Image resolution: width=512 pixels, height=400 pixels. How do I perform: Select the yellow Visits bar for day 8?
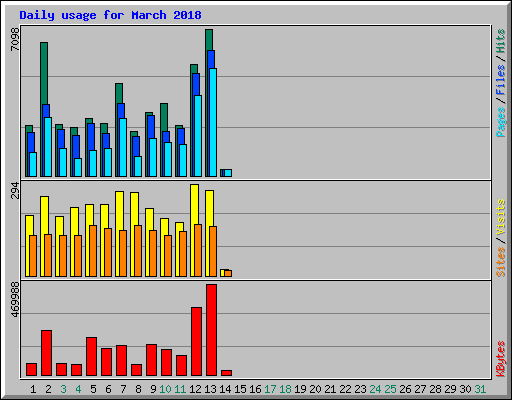point(135,209)
